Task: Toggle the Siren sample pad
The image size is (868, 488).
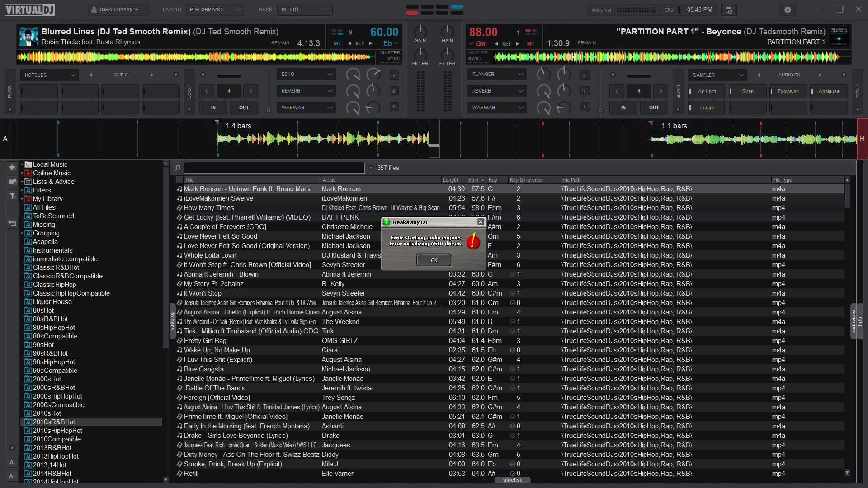Action: pyautogui.click(x=748, y=91)
